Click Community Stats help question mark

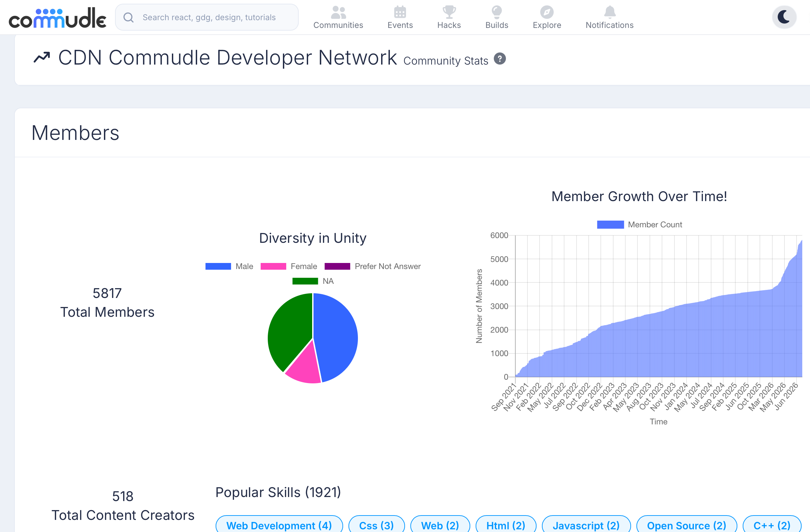coord(500,59)
